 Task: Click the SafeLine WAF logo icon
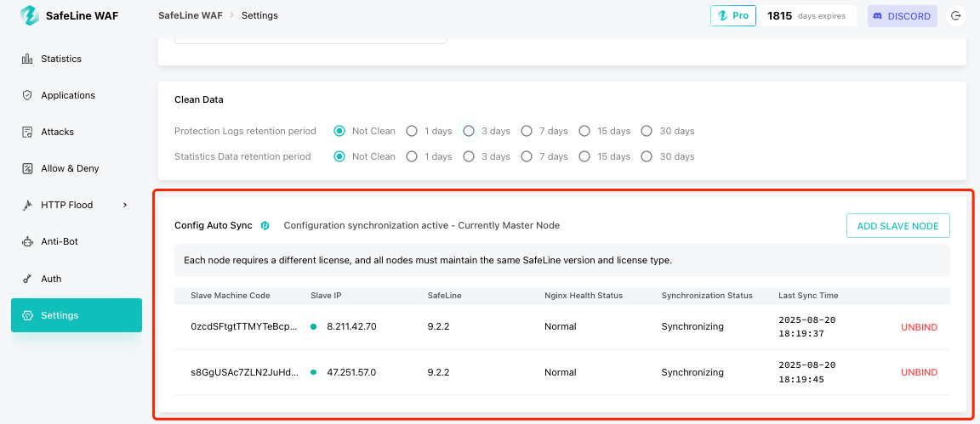tap(30, 15)
